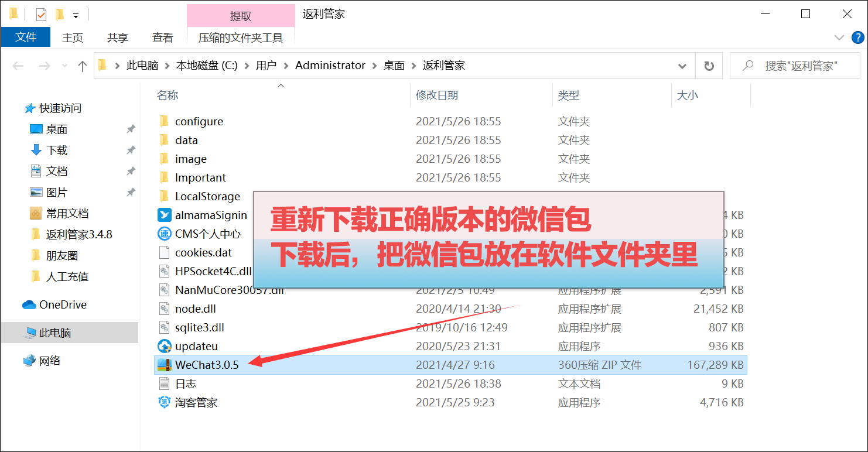Expand the chevron after 此电脑 in address bar
Screen dimensions: 868x452
click(168, 66)
